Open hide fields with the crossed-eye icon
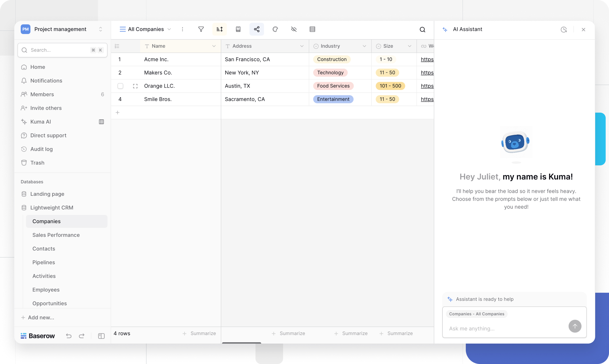Screen dimensions: 609x364 click(294, 29)
